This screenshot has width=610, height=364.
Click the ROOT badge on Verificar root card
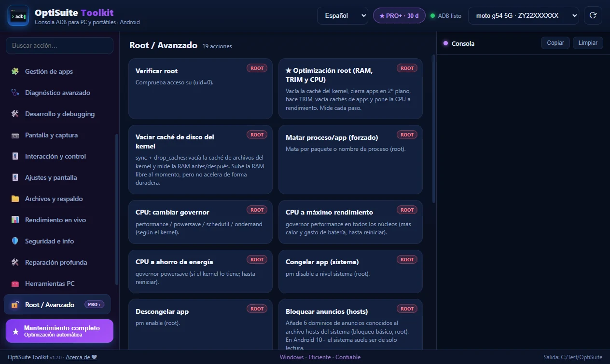click(x=257, y=68)
